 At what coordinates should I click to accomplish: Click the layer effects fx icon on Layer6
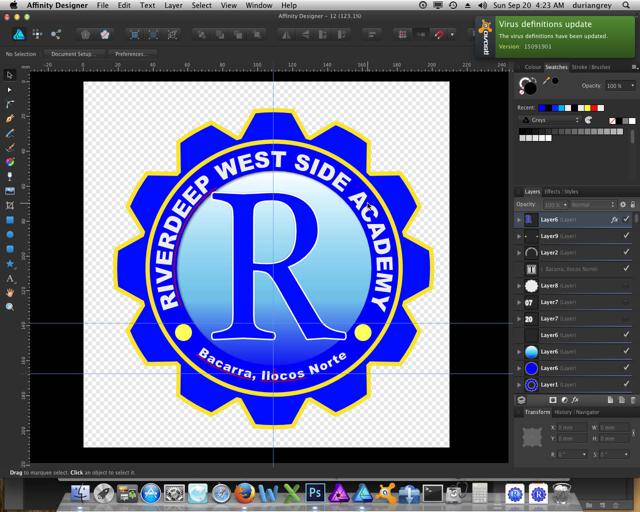coord(614,219)
